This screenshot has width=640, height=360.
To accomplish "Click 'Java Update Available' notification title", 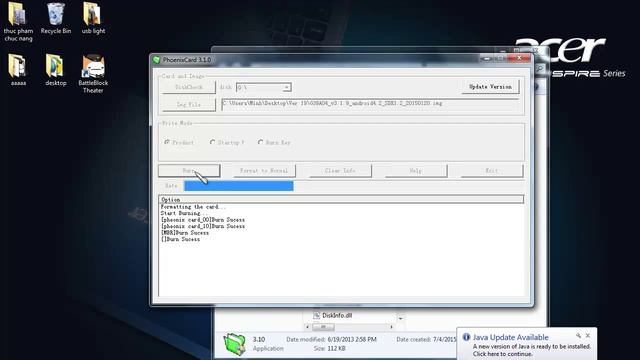I will click(510, 337).
